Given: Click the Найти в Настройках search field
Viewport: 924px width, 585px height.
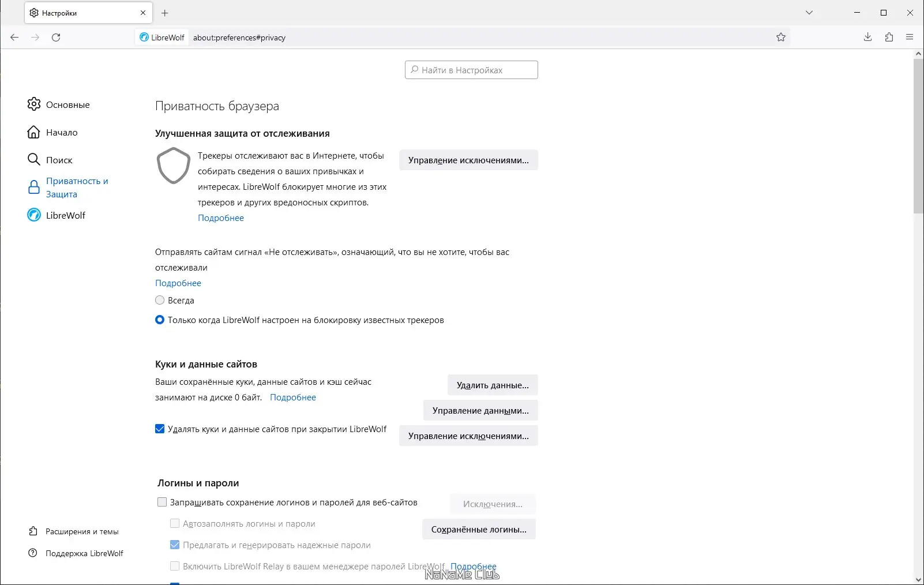Looking at the screenshot, I should click(471, 70).
